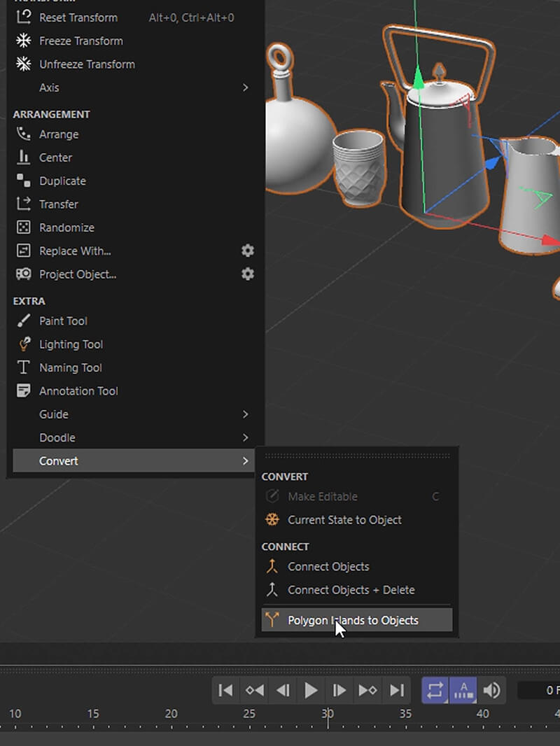Toggle the sound speaker button
560x746 pixels.
click(x=492, y=691)
